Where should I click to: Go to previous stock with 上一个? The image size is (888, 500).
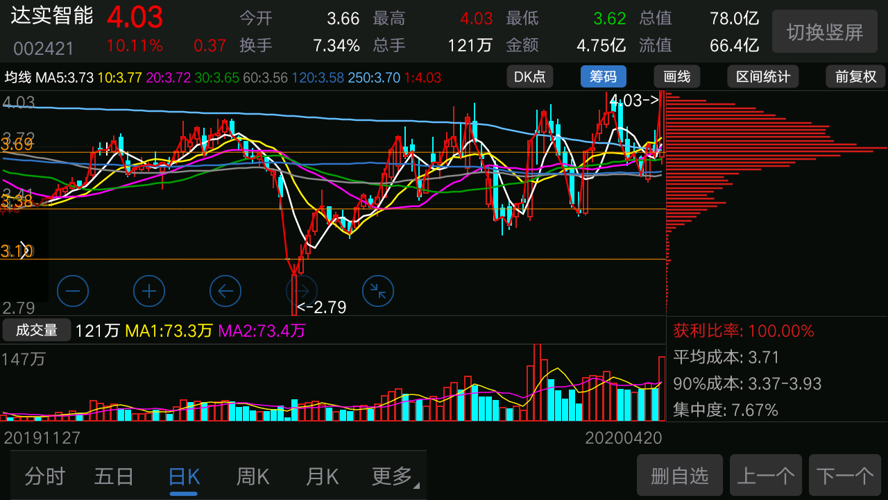(767, 476)
